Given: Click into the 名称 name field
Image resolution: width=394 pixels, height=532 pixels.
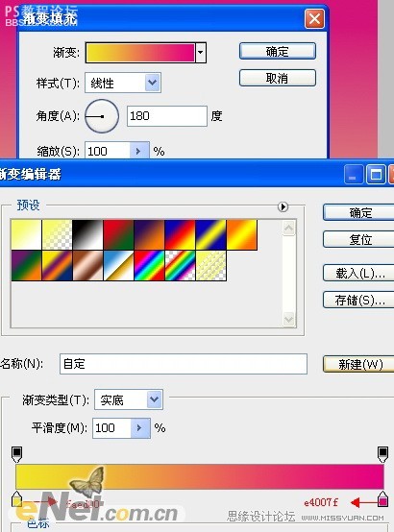Looking at the screenshot, I should point(184,364).
